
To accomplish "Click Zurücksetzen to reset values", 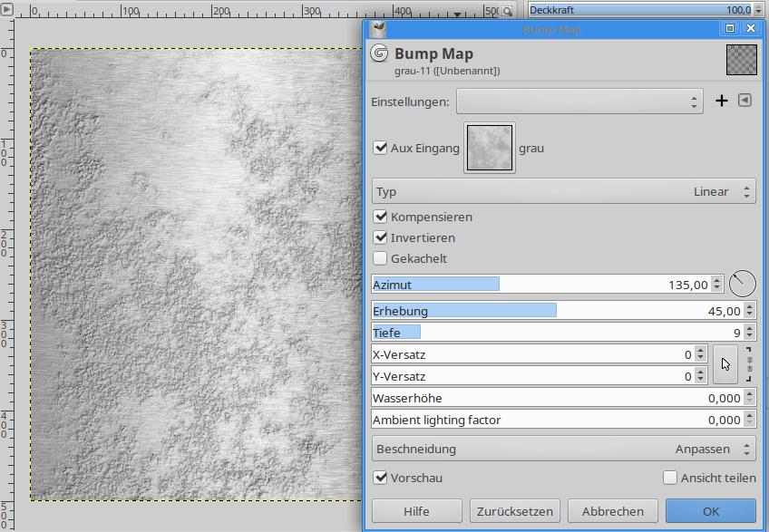I will (x=515, y=511).
